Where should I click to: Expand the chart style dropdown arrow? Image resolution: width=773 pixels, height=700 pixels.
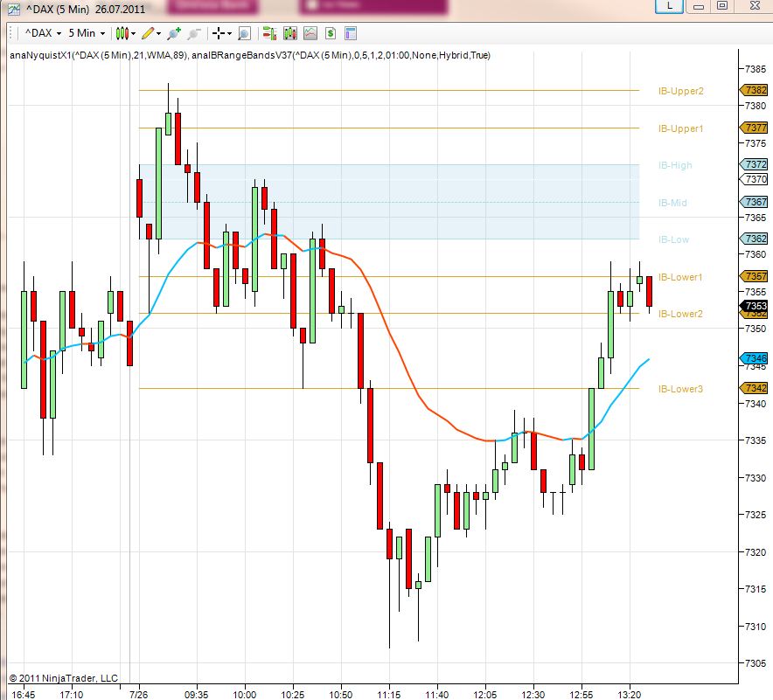(133, 33)
